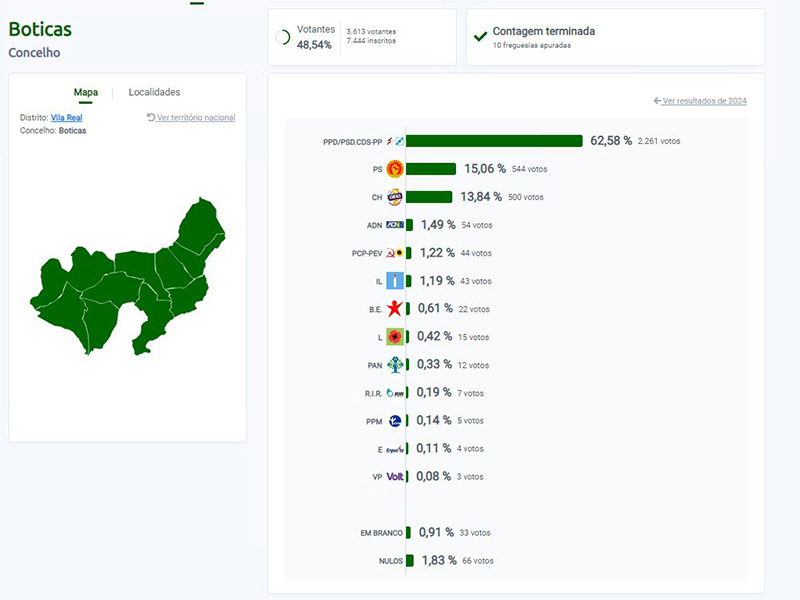The height and width of the screenshot is (600, 800).
Task: Open Ver resultados de 2024 link
Action: point(700,101)
